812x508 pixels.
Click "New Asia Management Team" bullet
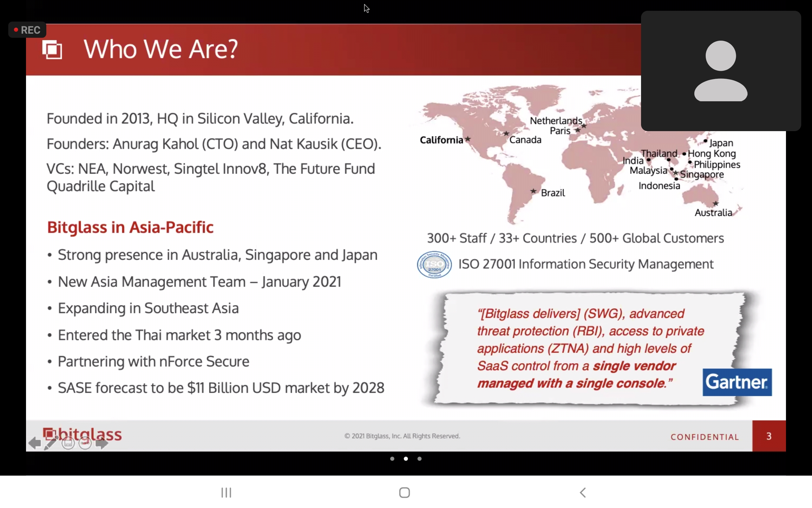pyautogui.click(x=199, y=282)
